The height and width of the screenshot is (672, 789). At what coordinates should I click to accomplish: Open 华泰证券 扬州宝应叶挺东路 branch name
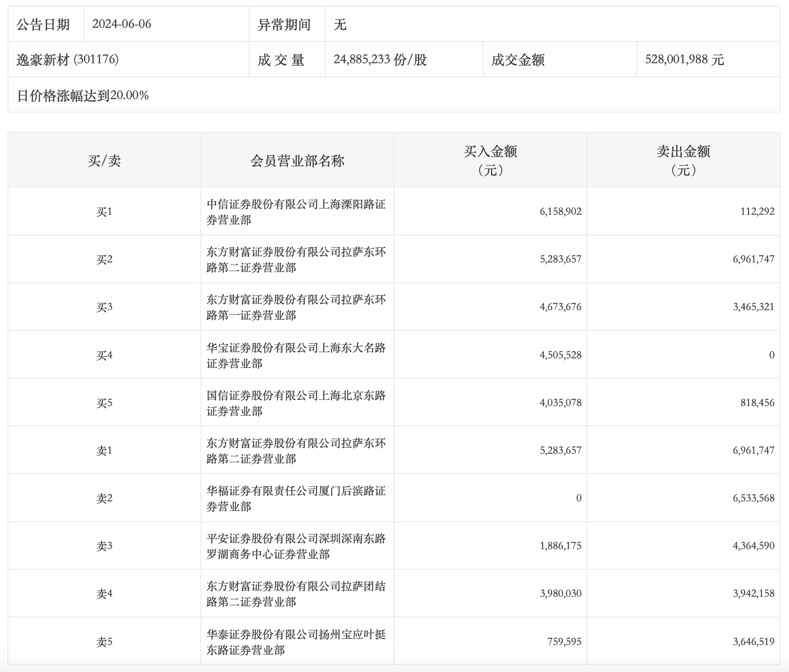296,642
